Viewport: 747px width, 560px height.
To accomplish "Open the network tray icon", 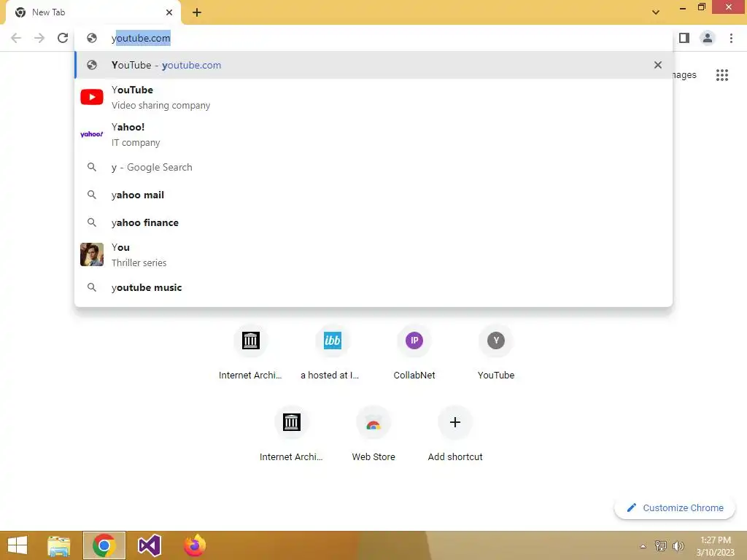I will click(x=661, y=545).
